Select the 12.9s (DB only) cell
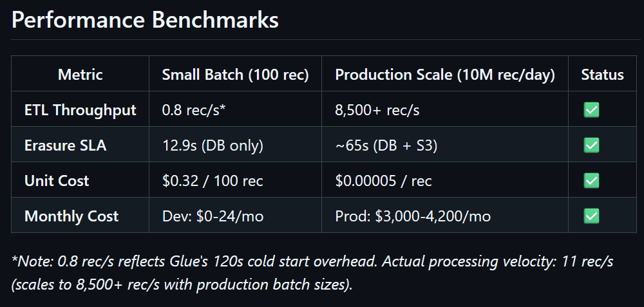644x307 pixels. 212,145
